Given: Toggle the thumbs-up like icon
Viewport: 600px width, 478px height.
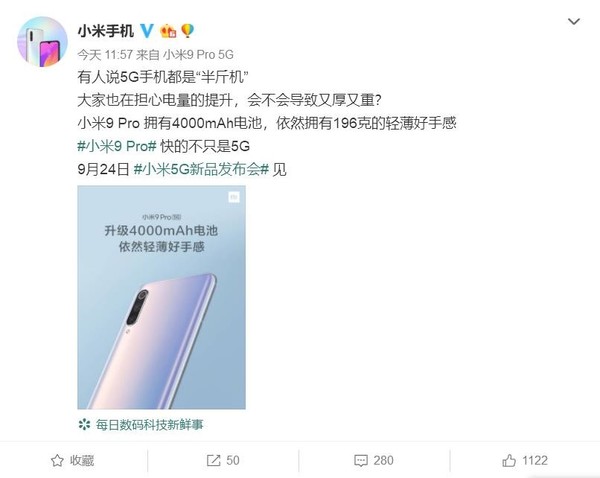Looking at the screenshot, I should (509, 460).
